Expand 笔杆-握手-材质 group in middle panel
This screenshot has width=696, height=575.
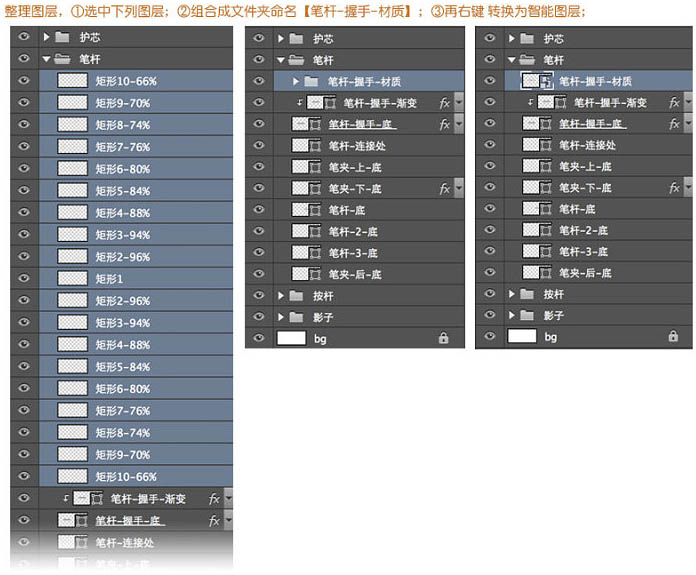[x=296, y=81]
